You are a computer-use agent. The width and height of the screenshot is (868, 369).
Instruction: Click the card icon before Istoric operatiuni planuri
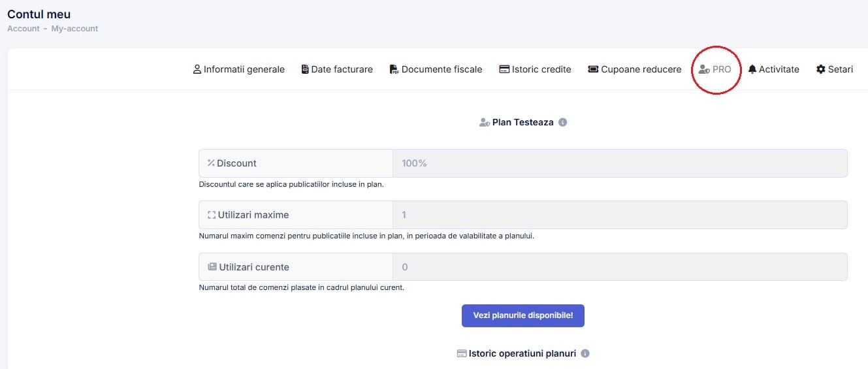462,353
